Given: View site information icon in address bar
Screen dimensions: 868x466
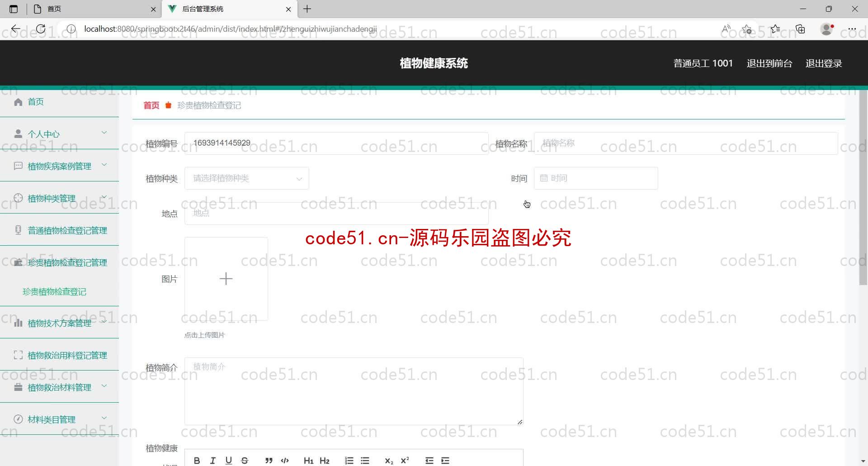Looking at the screenshot, I should [x=71, y=29].
